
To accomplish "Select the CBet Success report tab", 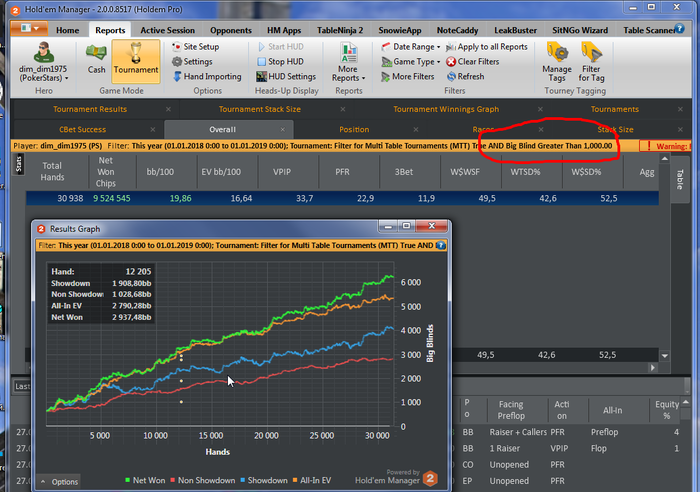I will (x=83, y=129).
